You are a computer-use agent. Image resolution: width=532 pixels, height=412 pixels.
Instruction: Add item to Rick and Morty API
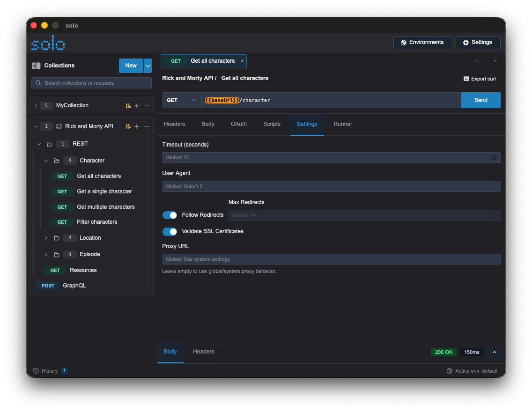137,126
